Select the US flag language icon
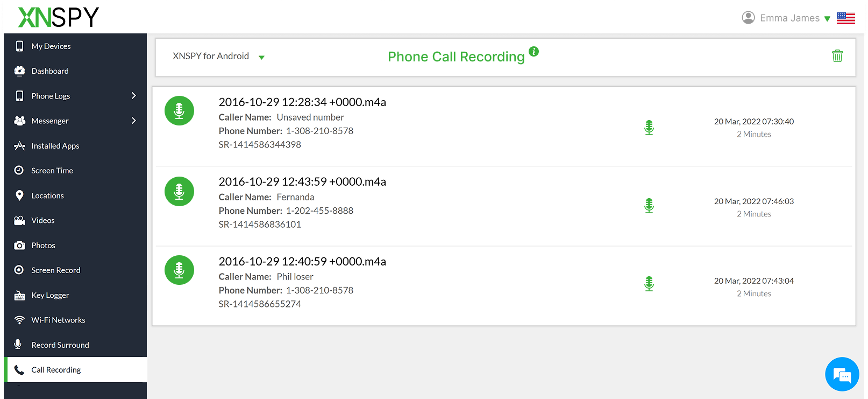The height and width of the screenshot is (399, 868). click(x=845, y=18)
